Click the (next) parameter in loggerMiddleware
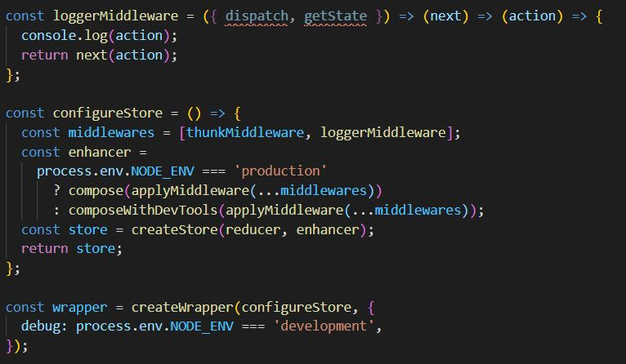 (445, 16)
